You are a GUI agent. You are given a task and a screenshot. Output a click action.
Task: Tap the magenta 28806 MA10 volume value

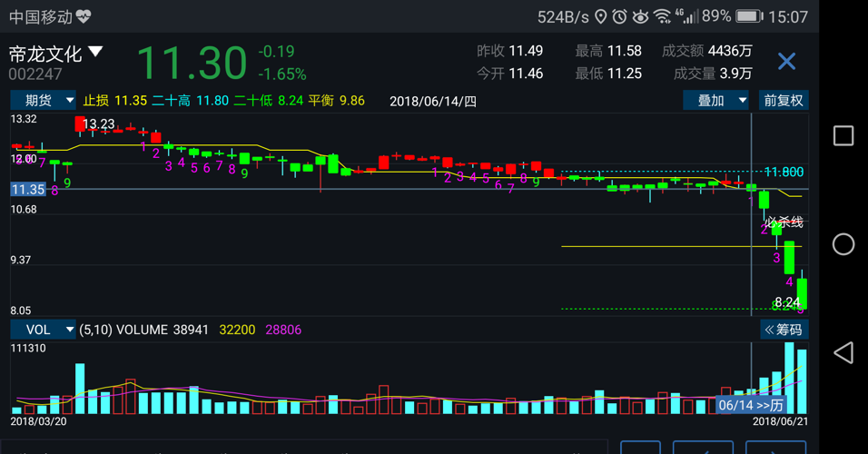click(283, 330)
